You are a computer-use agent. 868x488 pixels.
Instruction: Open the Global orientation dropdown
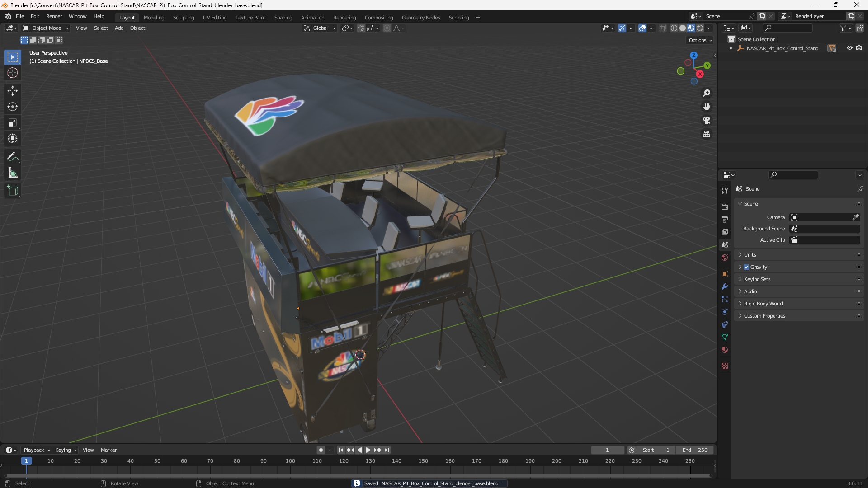320,28
